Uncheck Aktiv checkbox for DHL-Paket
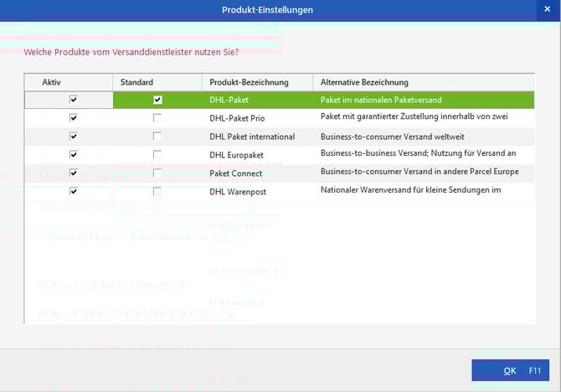The width and height of the screenshot is (561, 392). click(x=74, y=100)
